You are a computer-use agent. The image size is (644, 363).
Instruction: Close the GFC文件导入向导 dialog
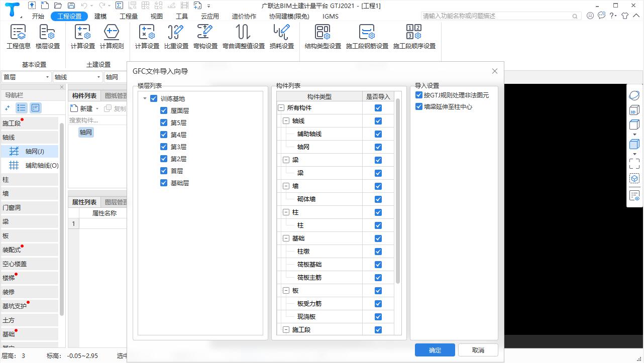pos(495,71)
